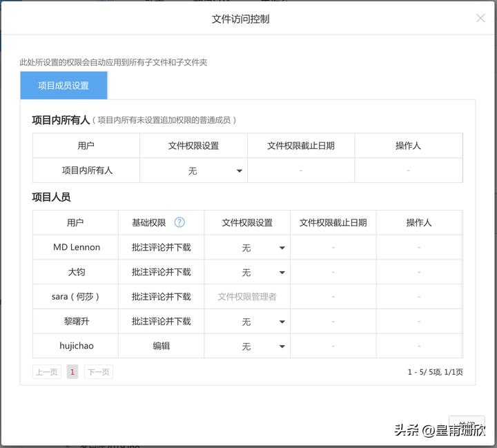Open permission dropdown for 项目内所有人
Viewport: 497px width, 448px height.
[x=193, y=171]
